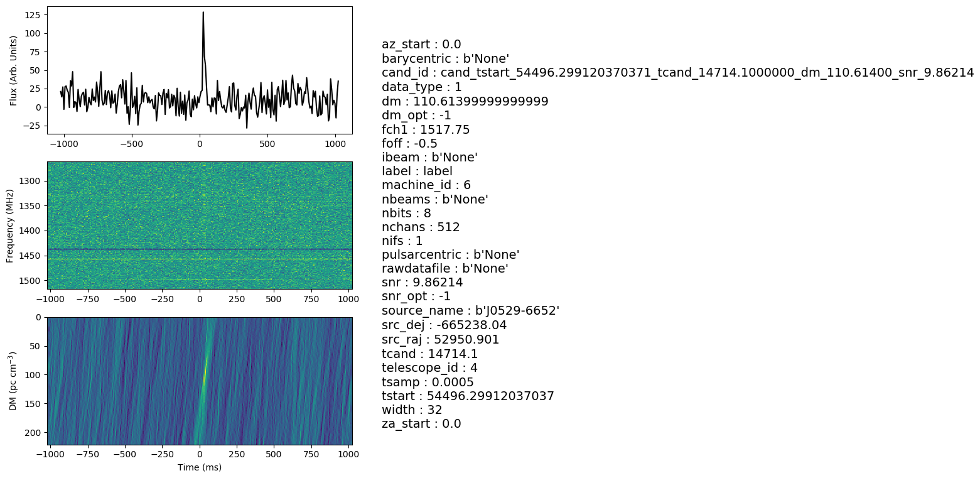980x478 pixels.
Task: Click the nchans : 512 text
Action: pos(421,227)
